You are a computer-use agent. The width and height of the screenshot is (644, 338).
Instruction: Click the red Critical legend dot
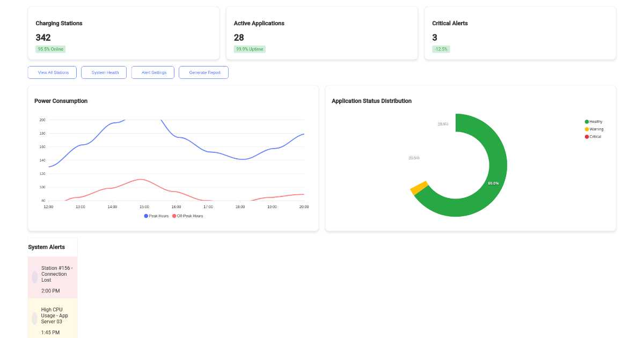[x=586, y=136]
